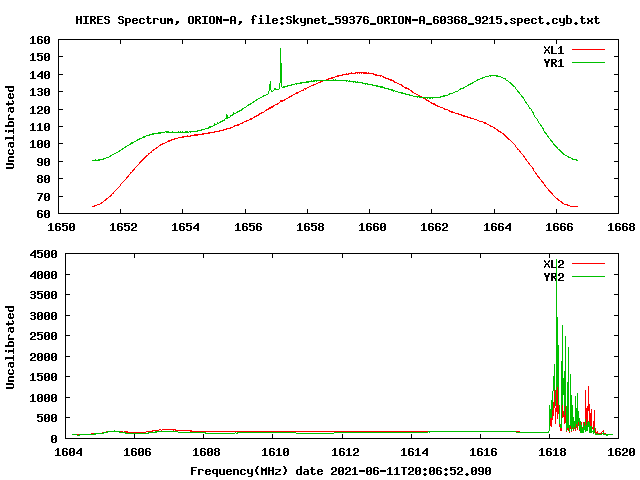Click the 1654 x-axis tick label
The width and height of the screenshot is (640, 480).
coord(185,227)
